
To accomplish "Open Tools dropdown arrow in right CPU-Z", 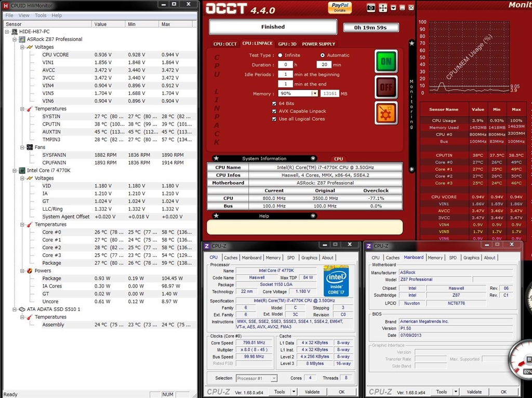I will coord(456,392).
